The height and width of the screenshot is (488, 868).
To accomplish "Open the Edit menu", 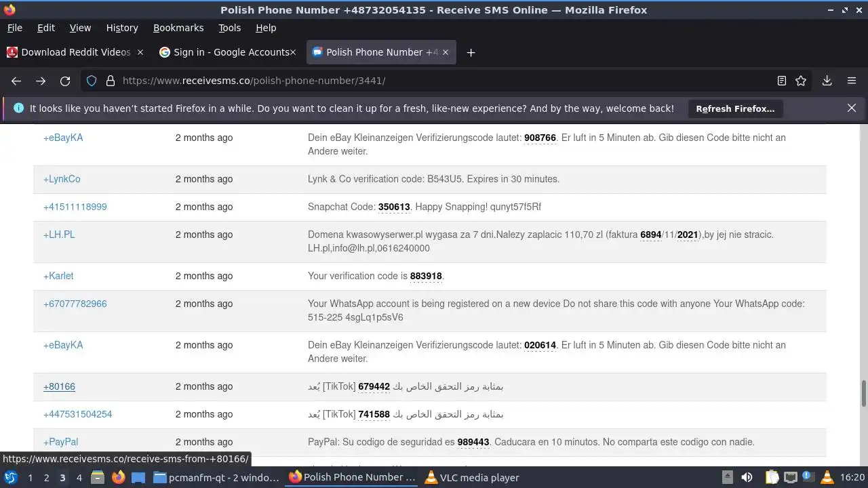I will [x=46, y=28].
